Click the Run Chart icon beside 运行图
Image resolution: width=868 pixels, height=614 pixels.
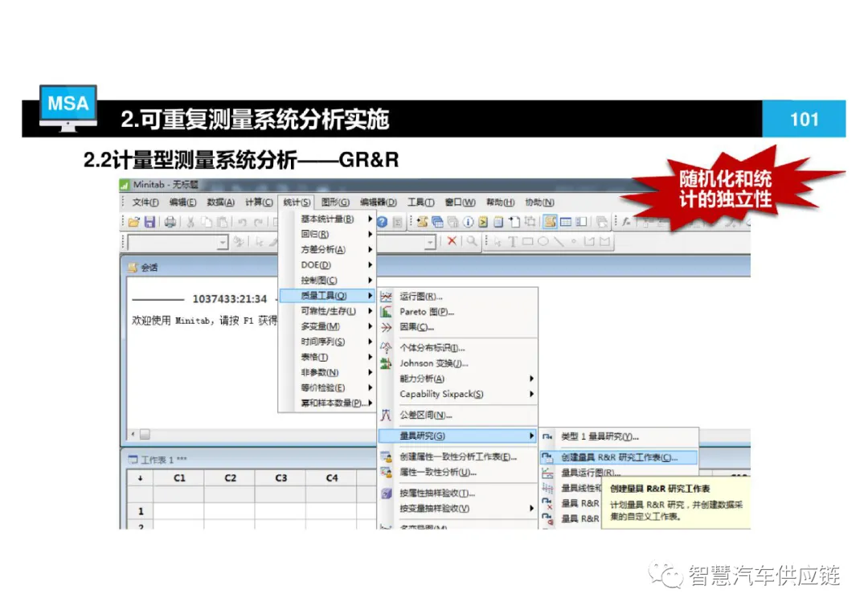(386, 297)
